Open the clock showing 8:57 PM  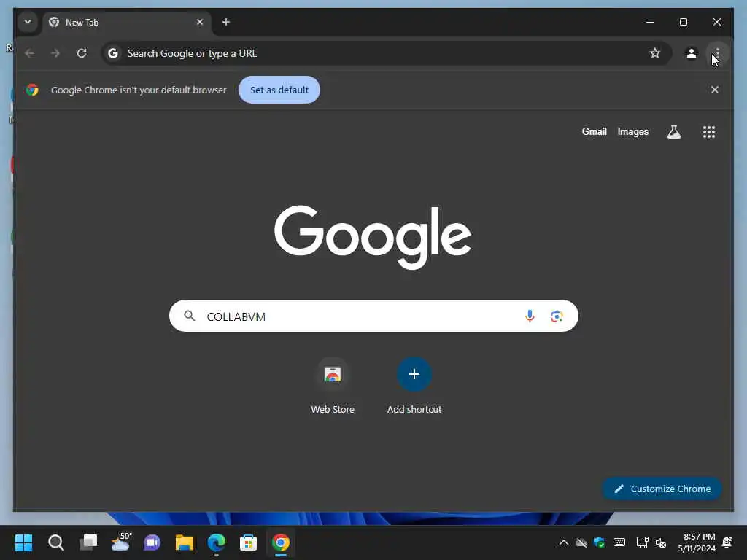697,542
